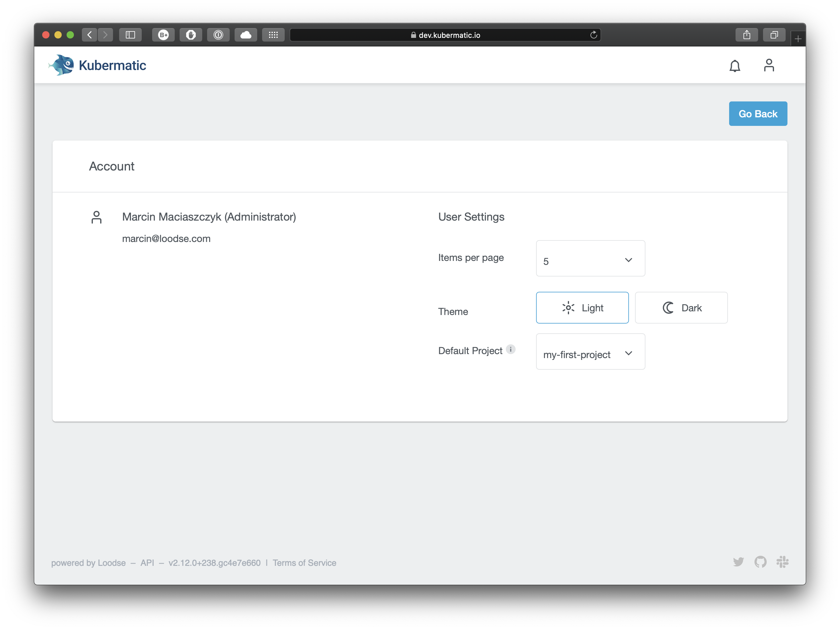The width and height of the screenshot is (840, 630).
Task: Click the chevron on my-first-project dropdown
Action: pos(629,353)
